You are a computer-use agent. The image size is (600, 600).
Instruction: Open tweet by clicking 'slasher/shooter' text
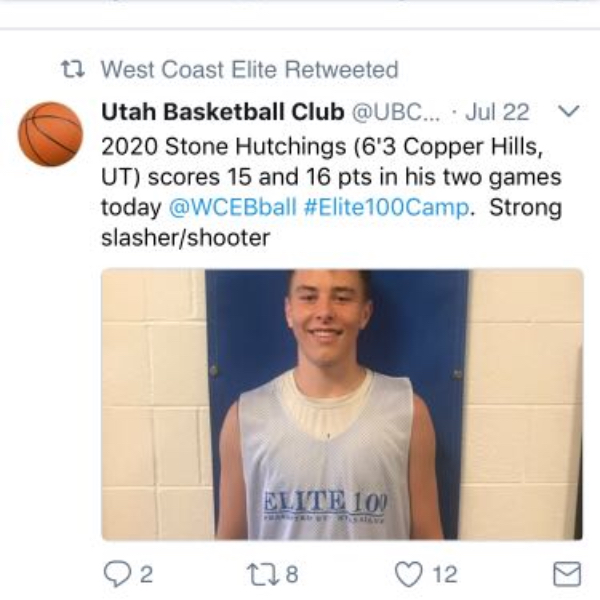point(186,238)
